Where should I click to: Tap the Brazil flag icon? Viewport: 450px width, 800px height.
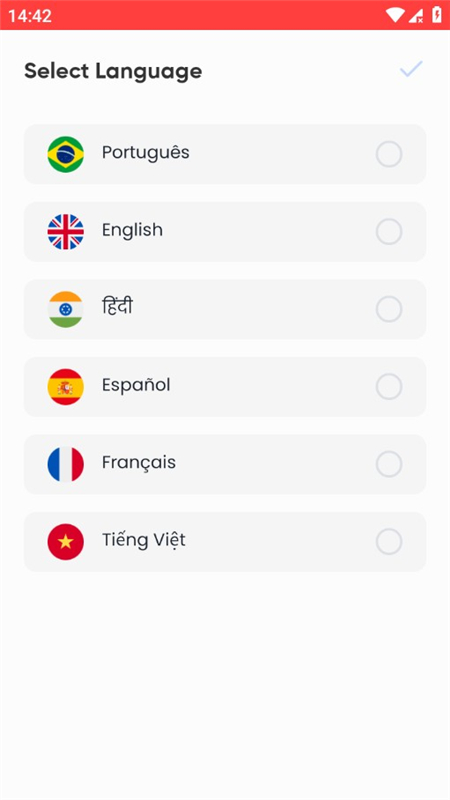coord(66,154)
